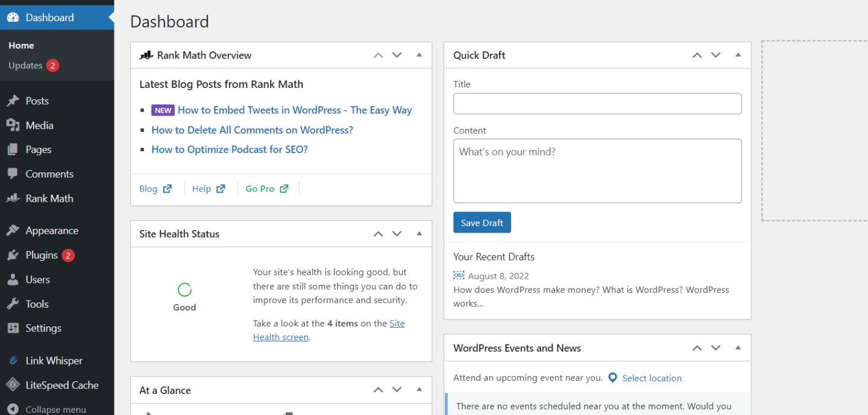Open the Site Health screen link
868x415 pixels.
(x=329, y=330)
